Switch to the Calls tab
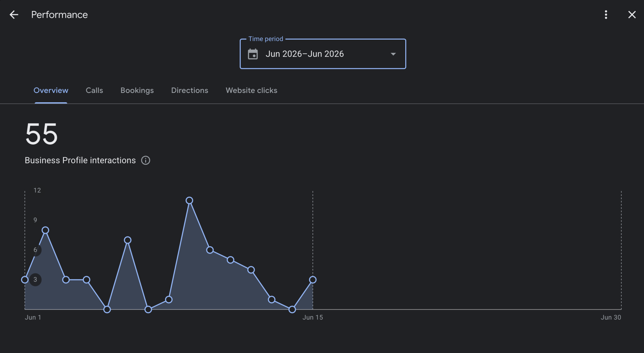This screenshot has height=353, width=644. coord(94,90)
